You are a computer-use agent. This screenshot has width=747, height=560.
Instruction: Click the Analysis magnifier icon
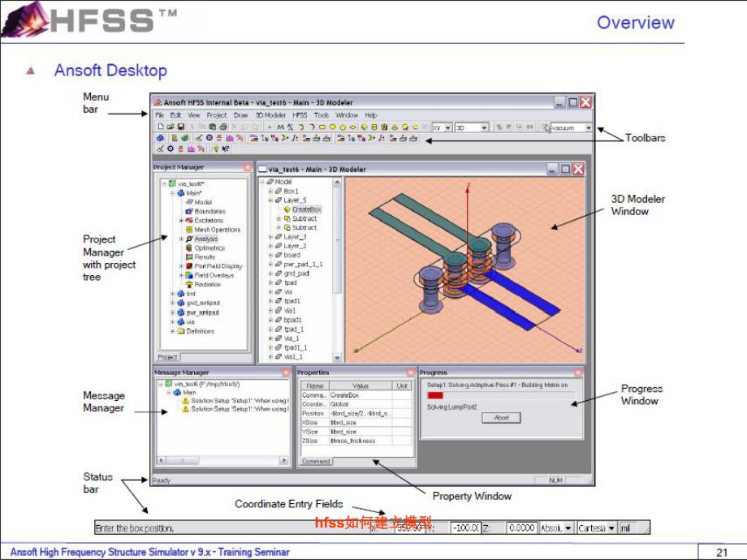189,239
